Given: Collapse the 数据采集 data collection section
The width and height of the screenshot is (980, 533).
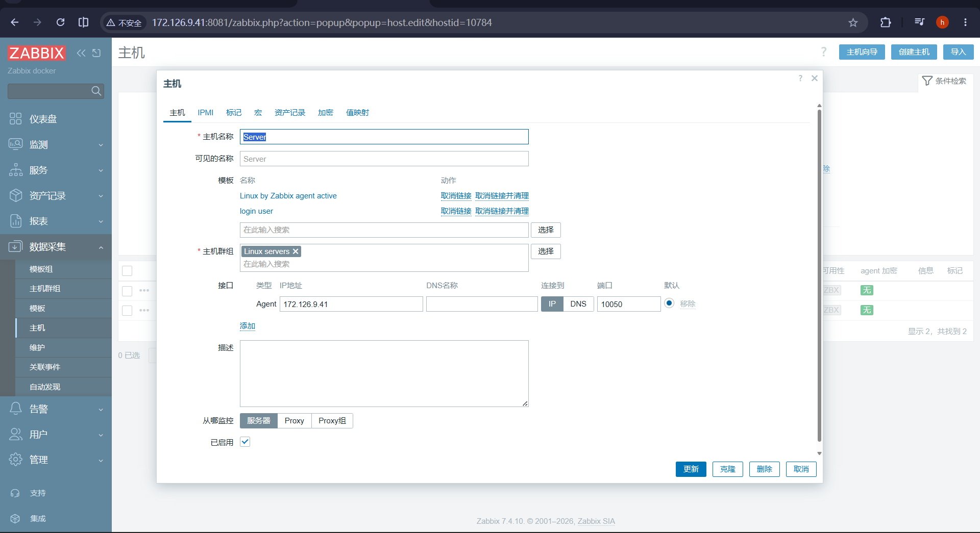Looking at the screenshot, I should tap(56, 247).
